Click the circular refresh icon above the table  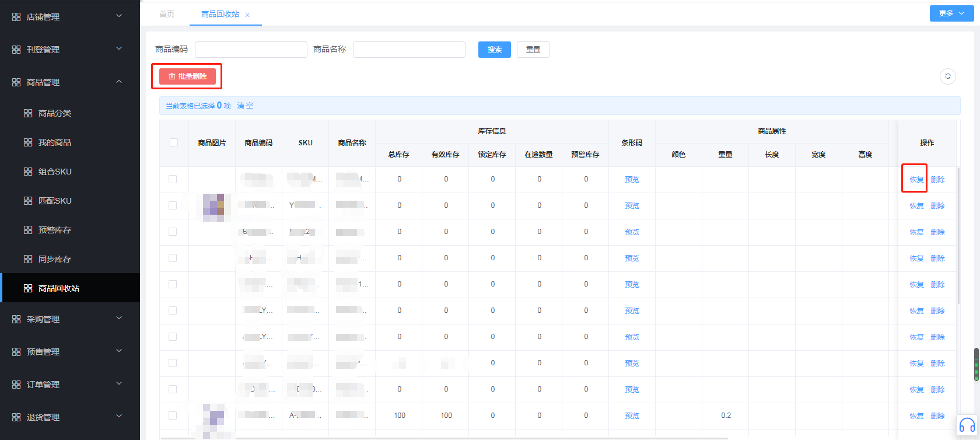(948, 76)
